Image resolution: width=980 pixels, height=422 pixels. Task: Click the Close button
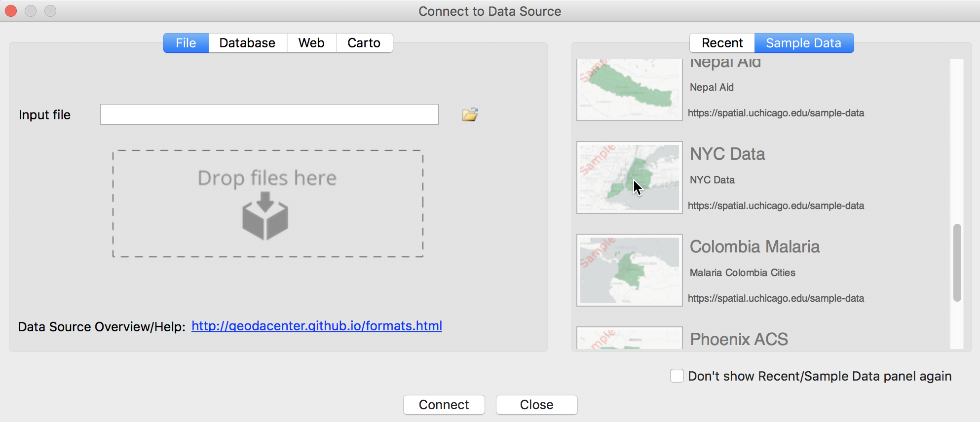point(537,405)
